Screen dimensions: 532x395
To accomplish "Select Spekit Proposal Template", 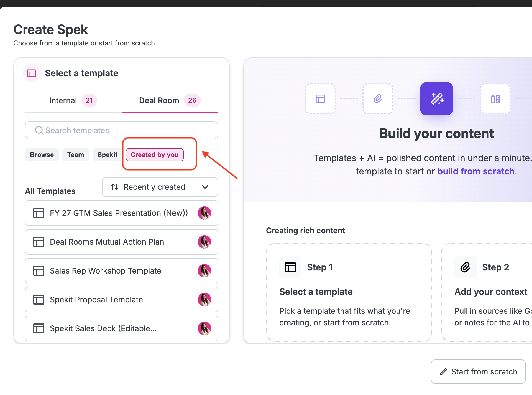I will tap(121, 300).
